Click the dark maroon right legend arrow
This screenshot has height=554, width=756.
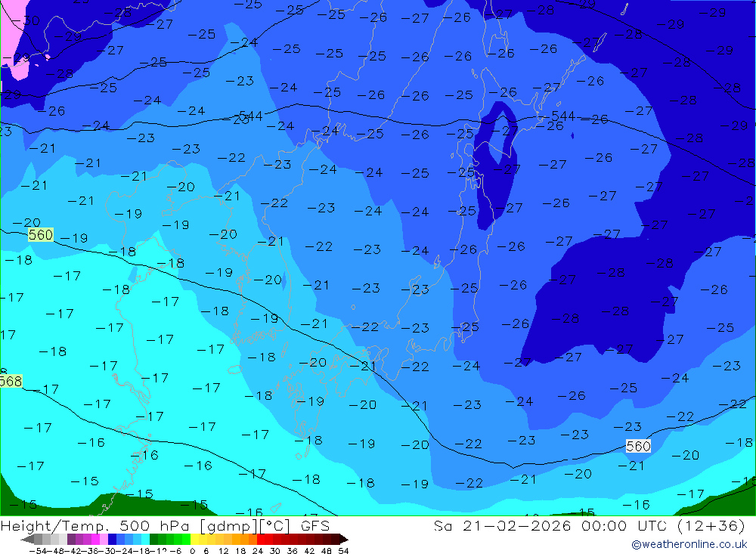(x=344, y=540)
